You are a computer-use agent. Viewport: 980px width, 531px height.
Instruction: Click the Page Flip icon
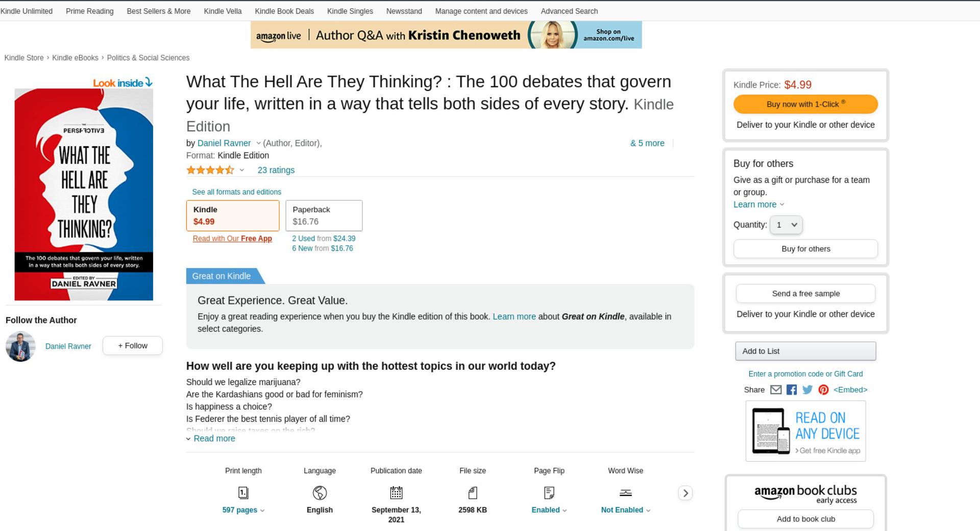(549, 493)
